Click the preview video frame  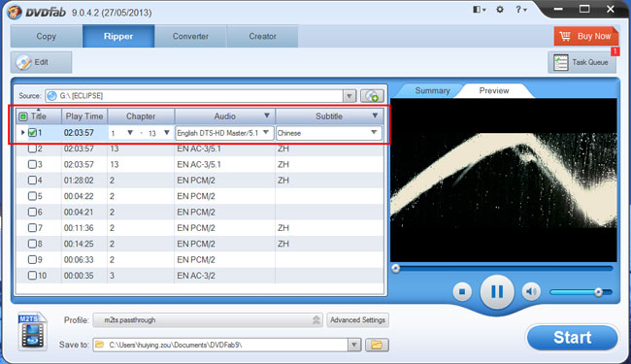pyautogui.click(x=504, y=181)
